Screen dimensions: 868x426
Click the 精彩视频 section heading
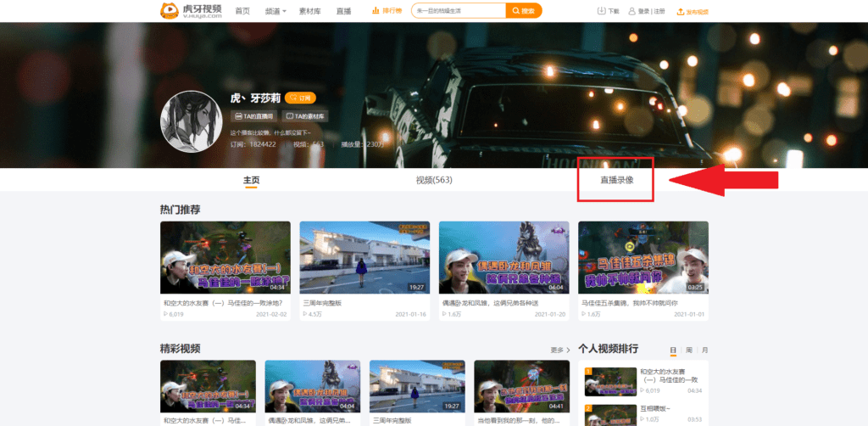pyautogui.click(x=180, y=349)
